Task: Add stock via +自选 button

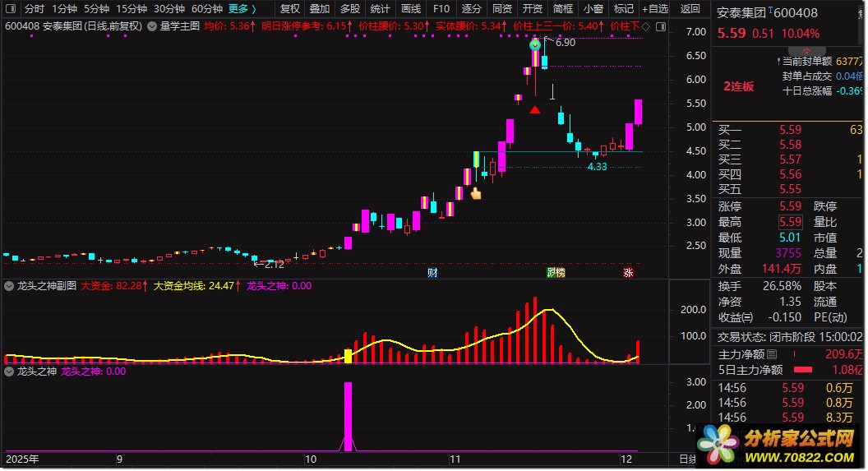Action: click(655, 9)
